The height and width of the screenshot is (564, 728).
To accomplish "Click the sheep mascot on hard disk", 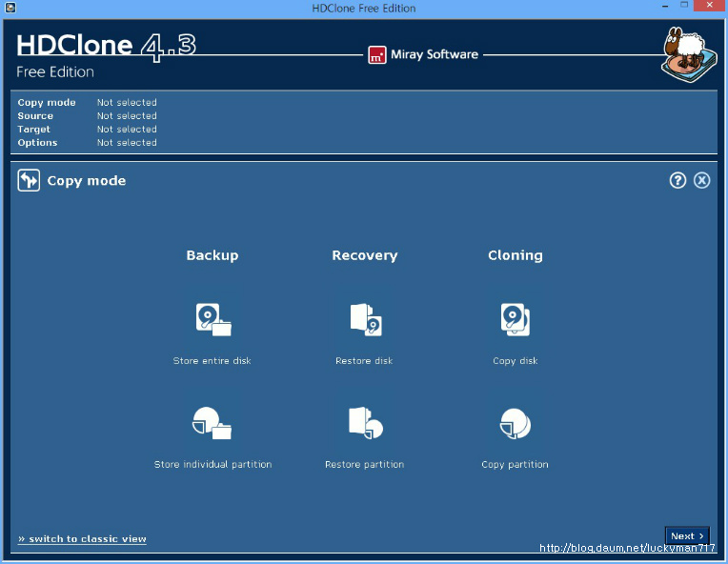I will tap(689, 54).
